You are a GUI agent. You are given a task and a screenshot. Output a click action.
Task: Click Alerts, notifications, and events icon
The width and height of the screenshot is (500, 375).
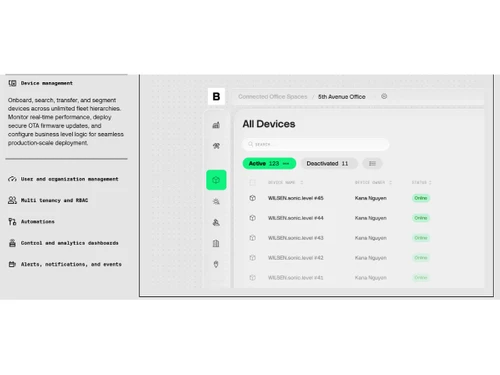pos(12,264)
